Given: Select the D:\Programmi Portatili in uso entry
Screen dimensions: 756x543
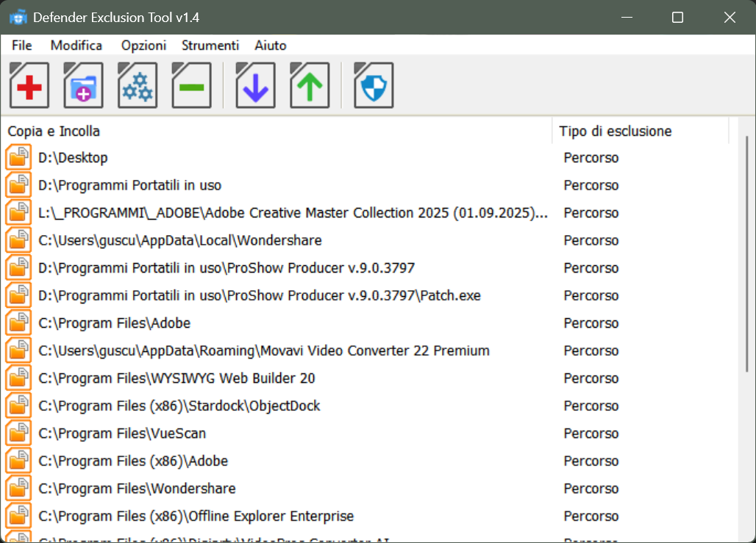Looking at the screenshot, I should click(x=129, y=185).
